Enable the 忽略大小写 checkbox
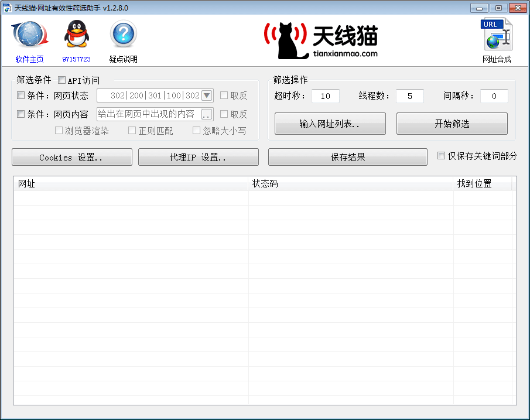530x420 pixels. 196,130
